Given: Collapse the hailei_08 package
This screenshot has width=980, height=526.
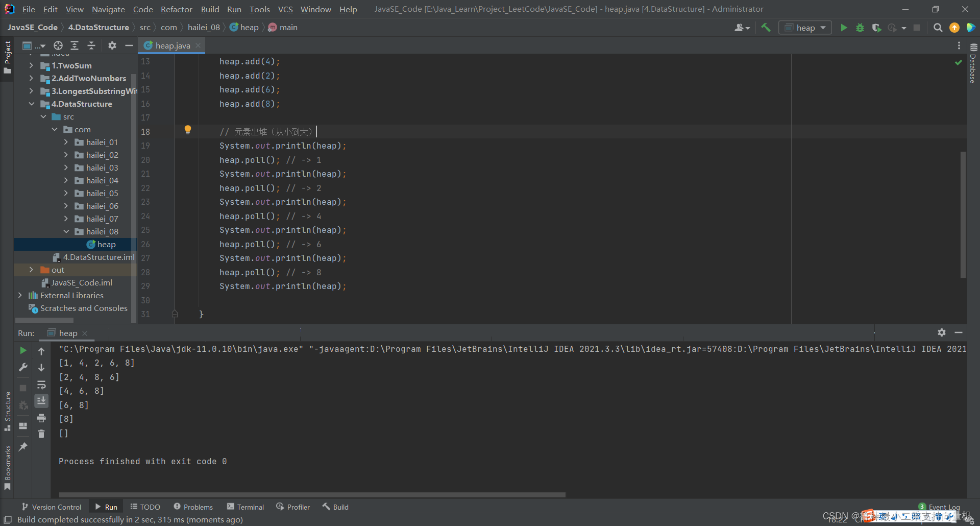Looking at the screenshot, I should (x=66, y=231).
